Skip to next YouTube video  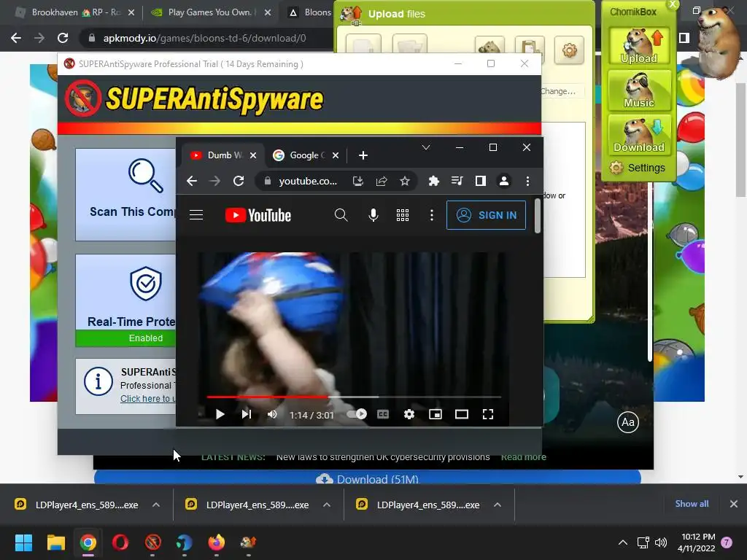pyautogui.click(x=247, y=414)
